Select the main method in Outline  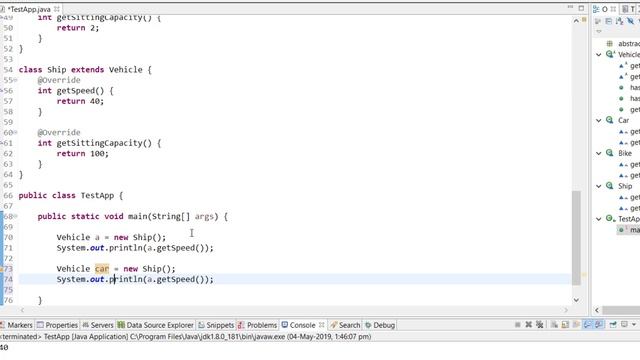click(x=629, y=230)
